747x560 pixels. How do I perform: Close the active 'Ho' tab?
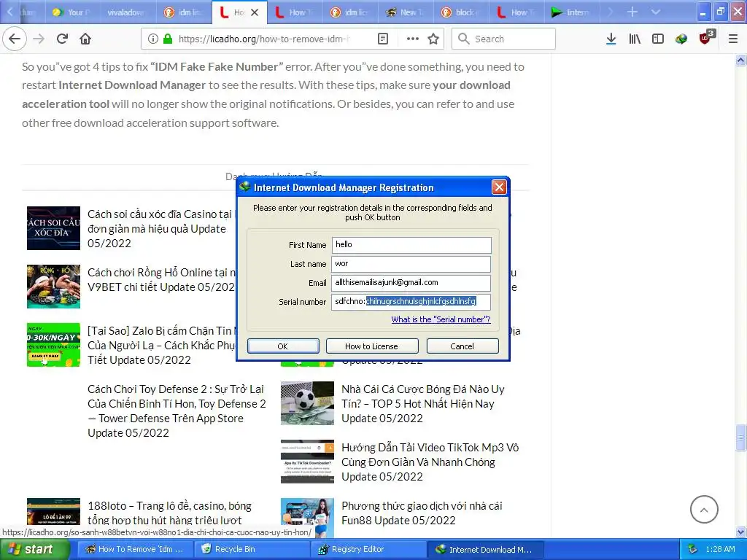[255, 12]
